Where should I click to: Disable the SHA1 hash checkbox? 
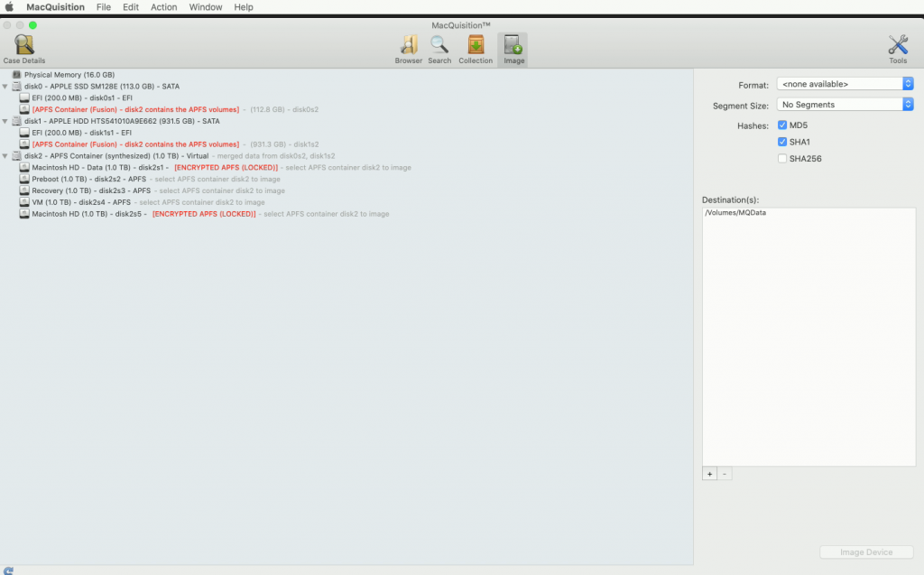tap(781, 142)
